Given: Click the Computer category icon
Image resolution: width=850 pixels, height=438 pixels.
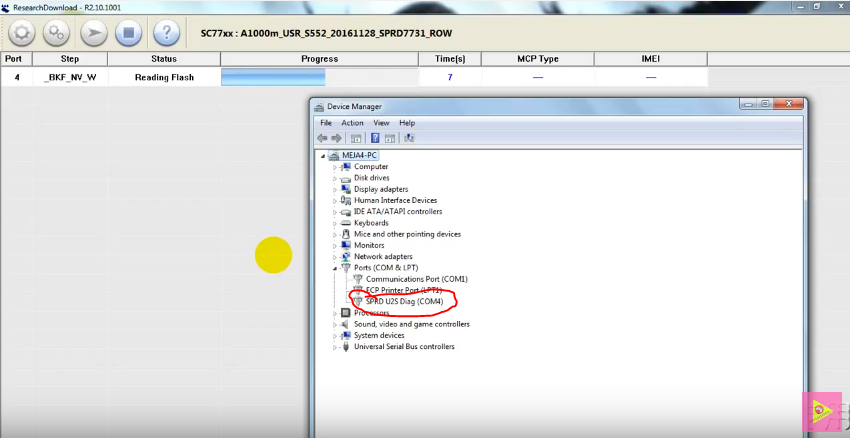Looking at the screenshot, I should pos(346,166).
